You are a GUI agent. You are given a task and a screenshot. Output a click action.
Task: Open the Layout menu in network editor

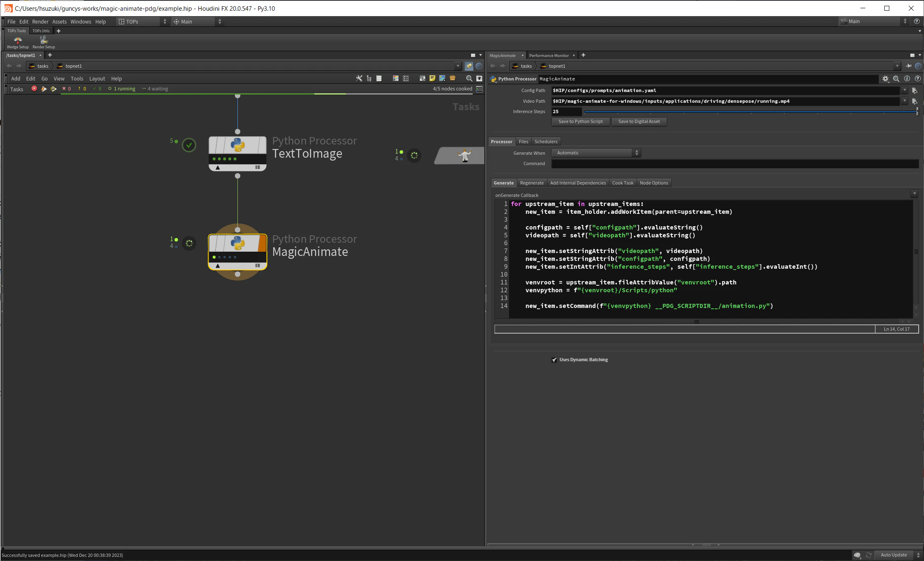[97, 78]
